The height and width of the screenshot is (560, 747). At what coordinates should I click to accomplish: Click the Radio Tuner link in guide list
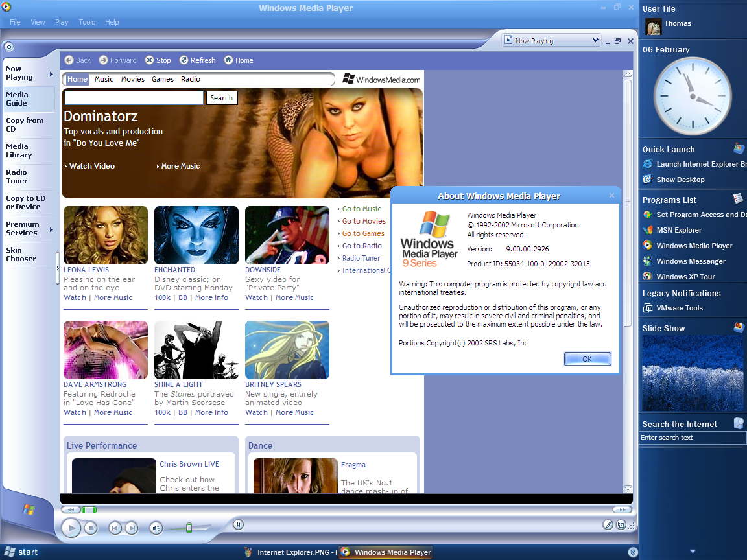click(x=361, y=258)
